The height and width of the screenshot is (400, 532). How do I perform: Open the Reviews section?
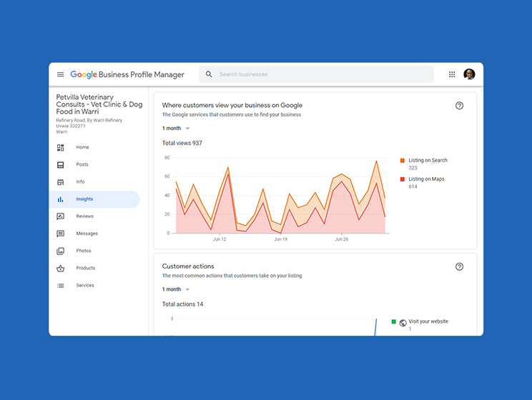pos(85,216)
